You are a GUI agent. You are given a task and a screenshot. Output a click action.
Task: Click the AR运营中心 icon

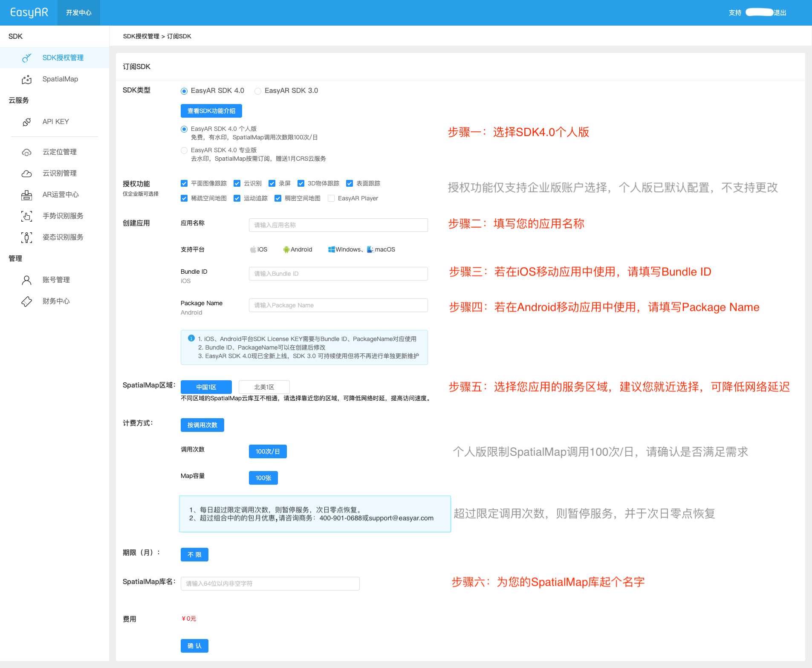coord(26,195)
